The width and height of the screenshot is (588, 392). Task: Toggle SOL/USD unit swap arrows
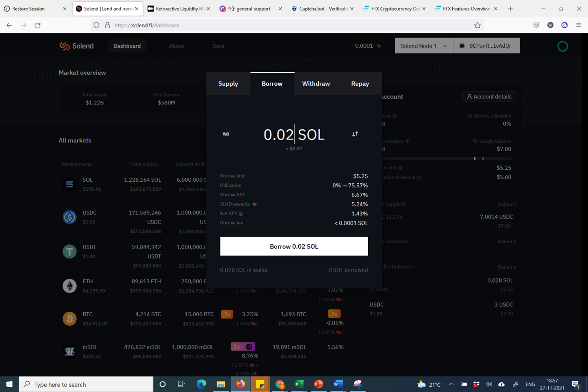tap(355, 134)
